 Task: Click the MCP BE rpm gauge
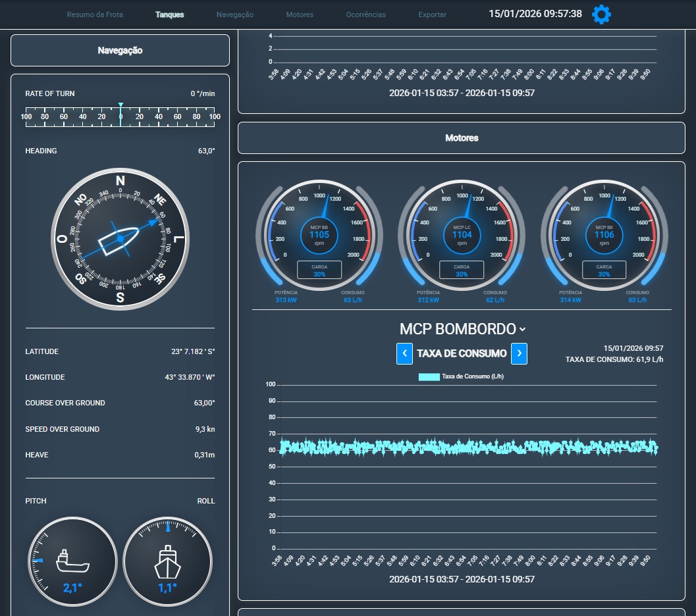[604, 234]
